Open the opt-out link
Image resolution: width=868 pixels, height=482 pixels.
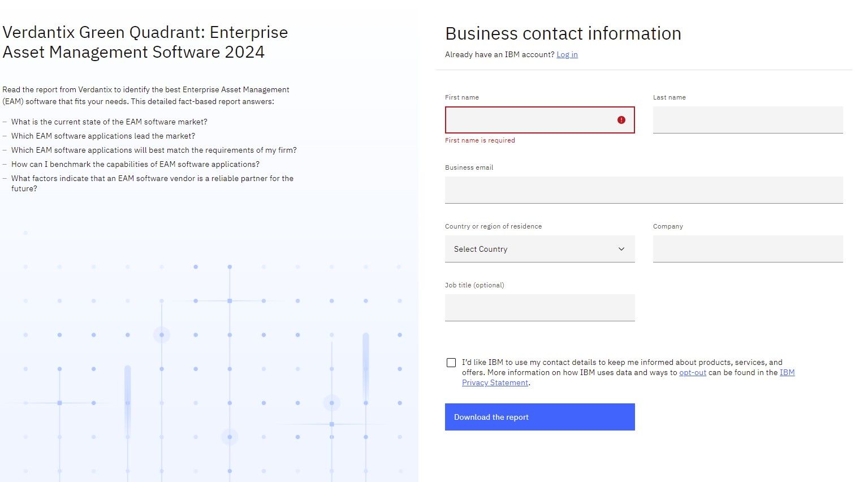point(692,373)
